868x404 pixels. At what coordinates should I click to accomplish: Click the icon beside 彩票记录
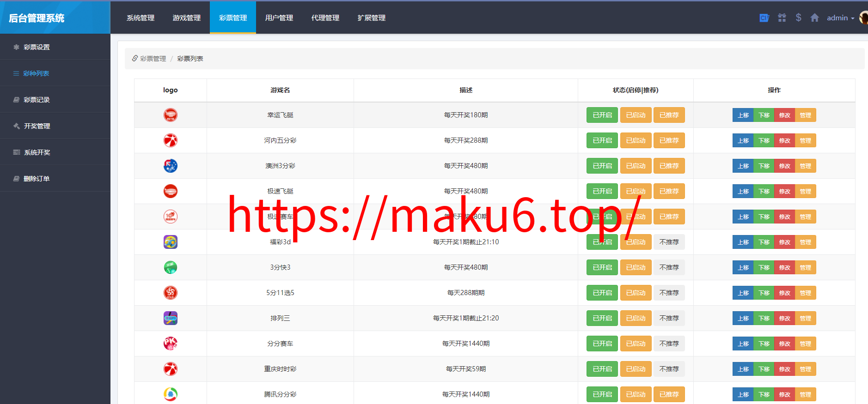pos(16,100)
